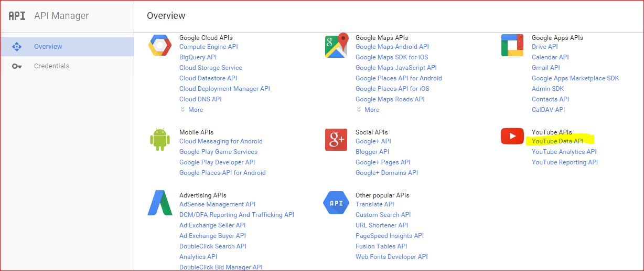Open the highlighted YouTube Data API link
The width and height of the screenshot is (644, 271).
(x=557, y=141)
